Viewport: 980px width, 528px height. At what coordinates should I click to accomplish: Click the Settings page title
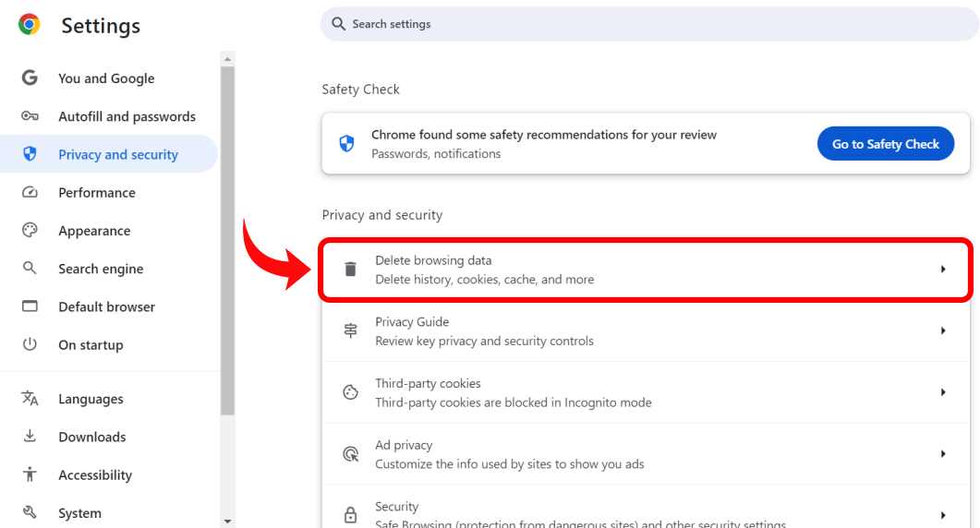coord(101,26)
